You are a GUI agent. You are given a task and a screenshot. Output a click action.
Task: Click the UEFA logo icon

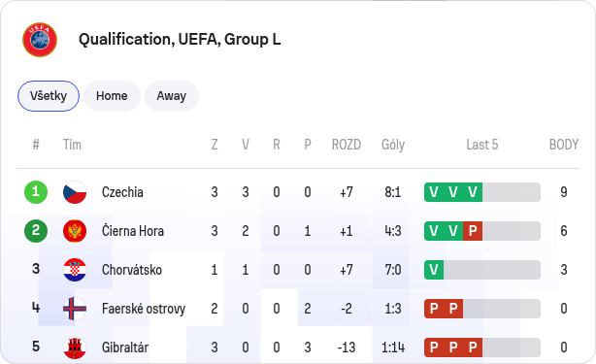click(x=40, y=40)
